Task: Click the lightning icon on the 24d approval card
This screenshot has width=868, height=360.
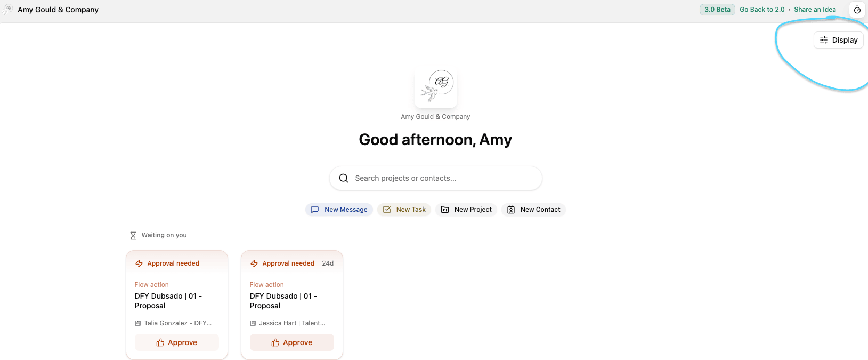Action: click(x=254, y=263)
